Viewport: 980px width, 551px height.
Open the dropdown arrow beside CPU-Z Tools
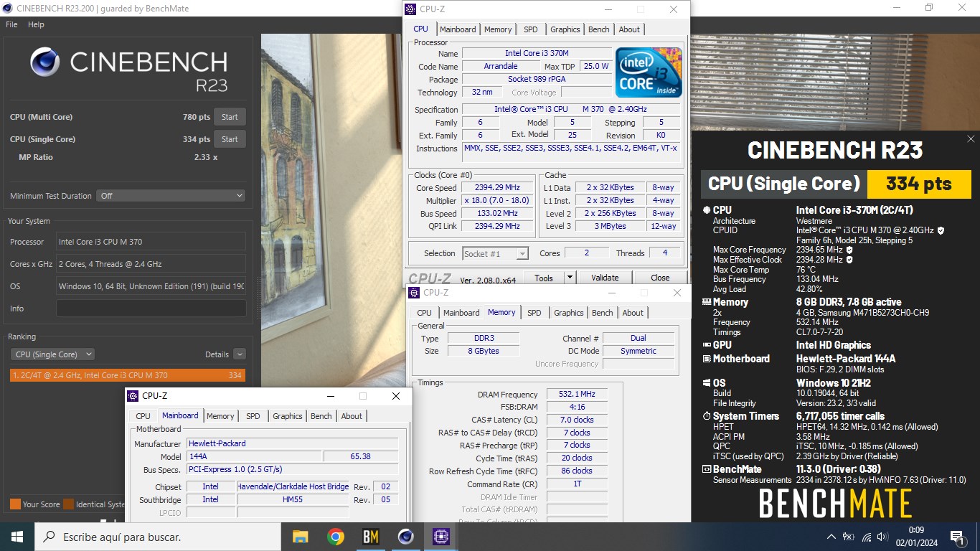pos(570,278)
